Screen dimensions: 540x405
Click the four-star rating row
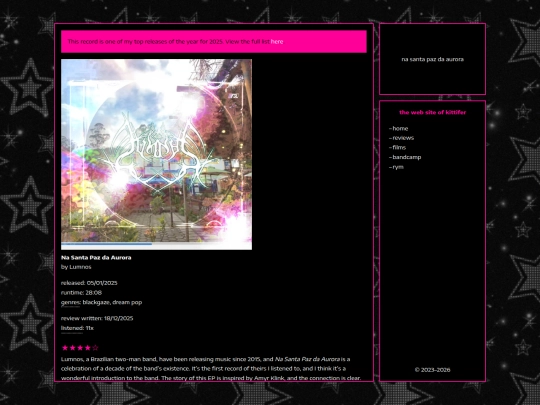click(80, 347)
